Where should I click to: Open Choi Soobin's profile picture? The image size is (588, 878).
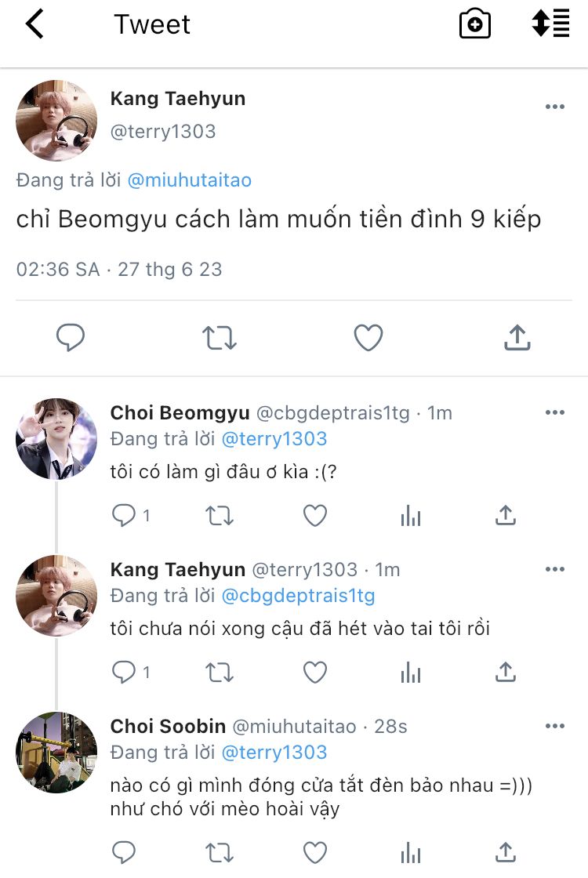56,752
